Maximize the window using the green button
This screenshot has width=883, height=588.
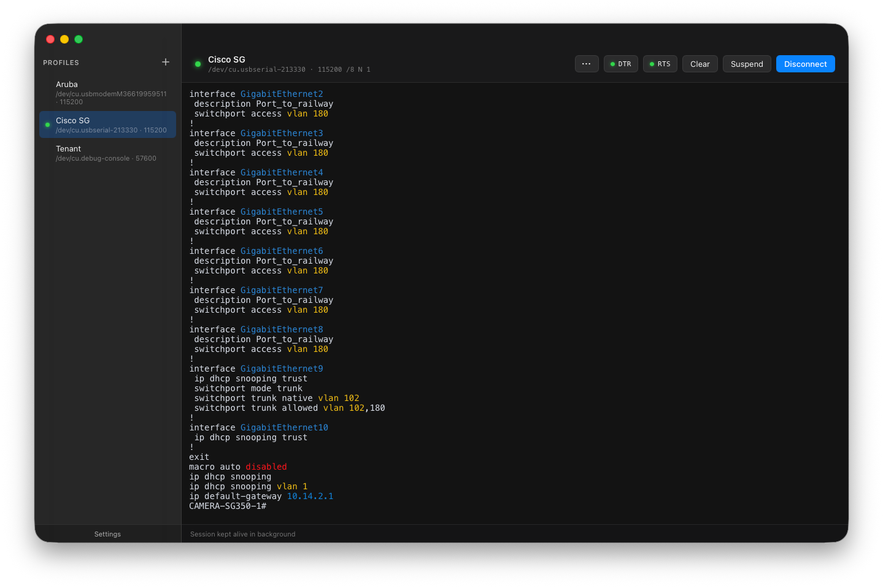[x=79, y=39]
